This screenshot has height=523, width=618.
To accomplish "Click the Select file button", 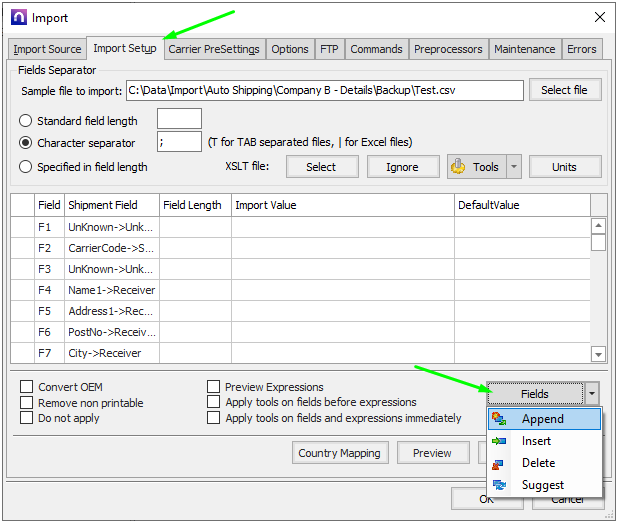I will (x=564, y=90).
